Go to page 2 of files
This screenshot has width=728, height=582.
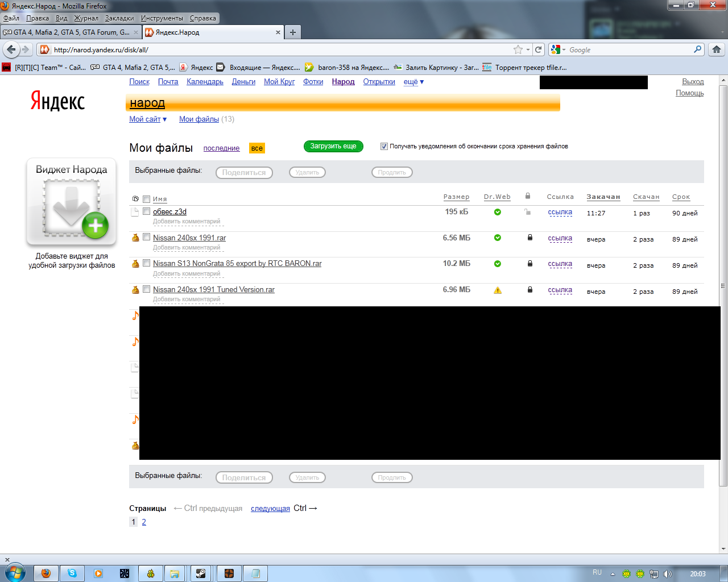144,522
